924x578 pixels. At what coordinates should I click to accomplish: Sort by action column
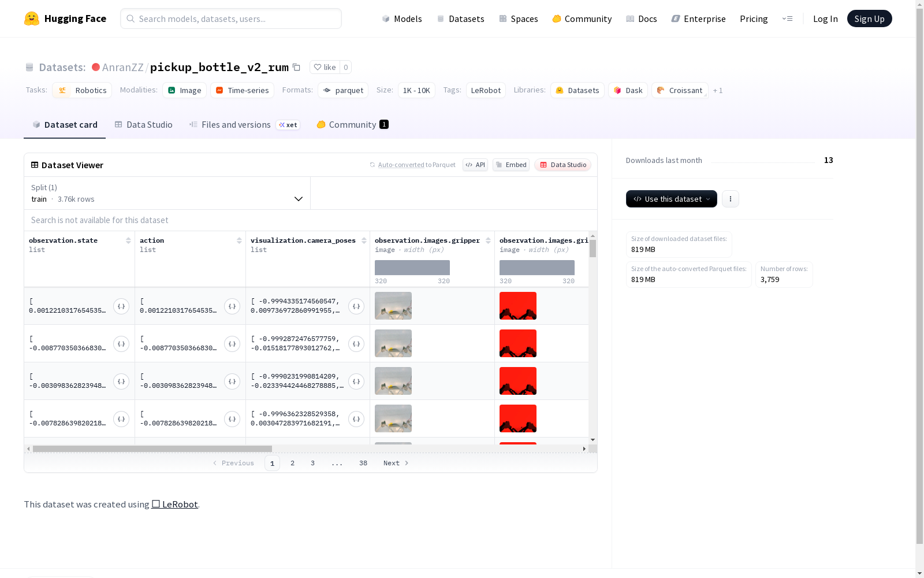[x=239, y=240]
